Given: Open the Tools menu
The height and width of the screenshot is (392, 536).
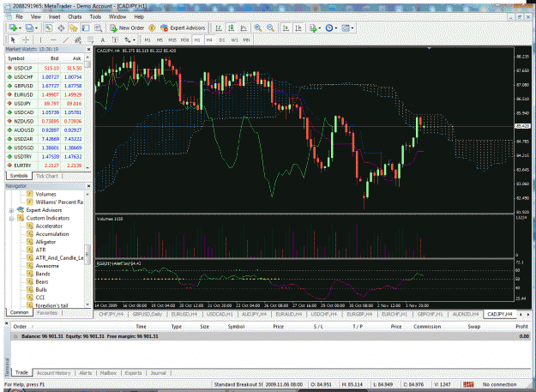Looking at the screenshot, I should [x=95, y=17].
